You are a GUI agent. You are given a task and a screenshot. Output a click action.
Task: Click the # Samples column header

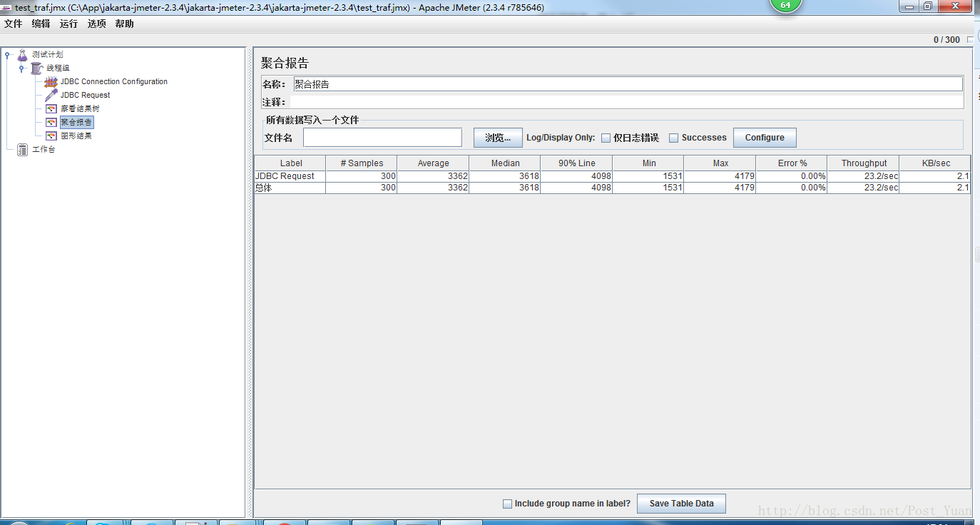[x=362, y=163]
